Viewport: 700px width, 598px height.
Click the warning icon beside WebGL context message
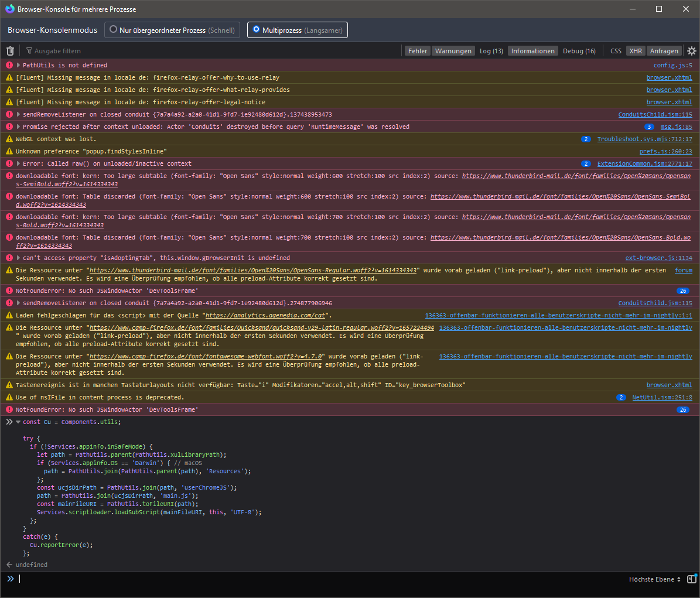pyautogui.click(x=9, y=139)
